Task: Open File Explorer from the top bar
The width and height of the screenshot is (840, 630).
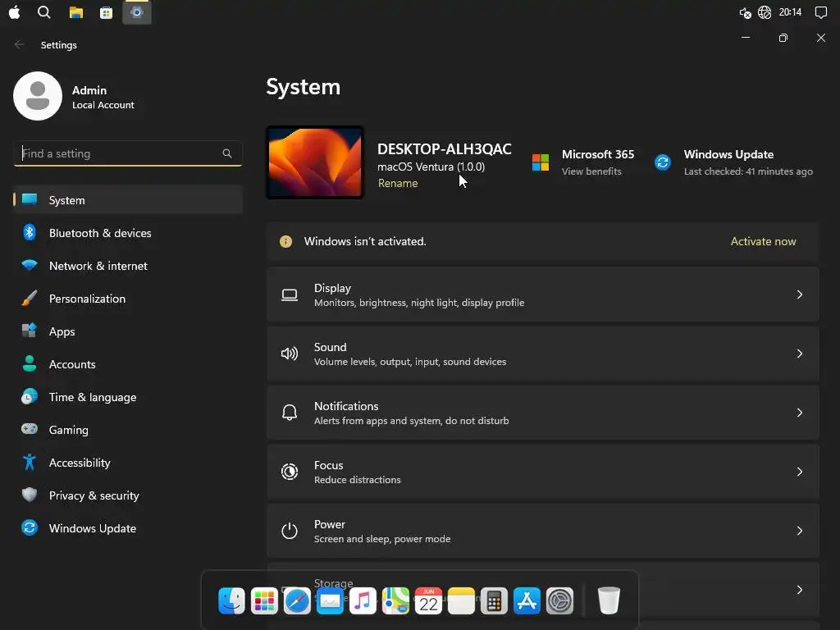Action: 76,12
